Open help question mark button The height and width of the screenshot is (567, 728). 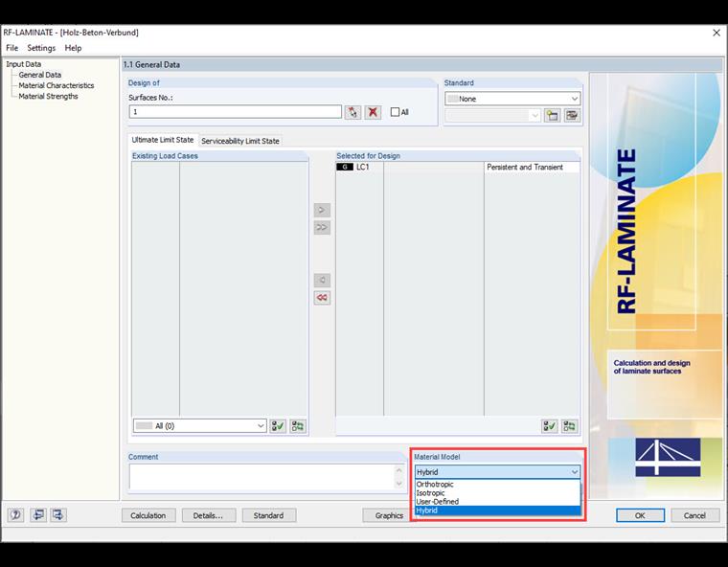click(x=15, y=515)
